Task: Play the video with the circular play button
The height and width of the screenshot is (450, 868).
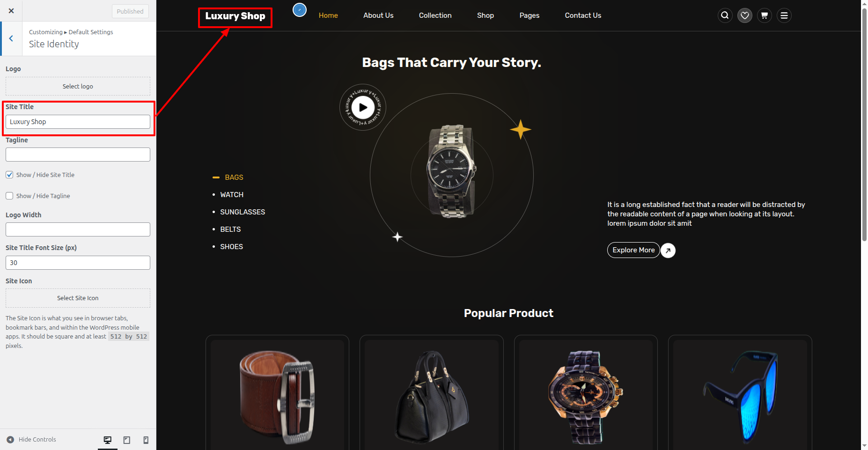Action: click(363, 107)
